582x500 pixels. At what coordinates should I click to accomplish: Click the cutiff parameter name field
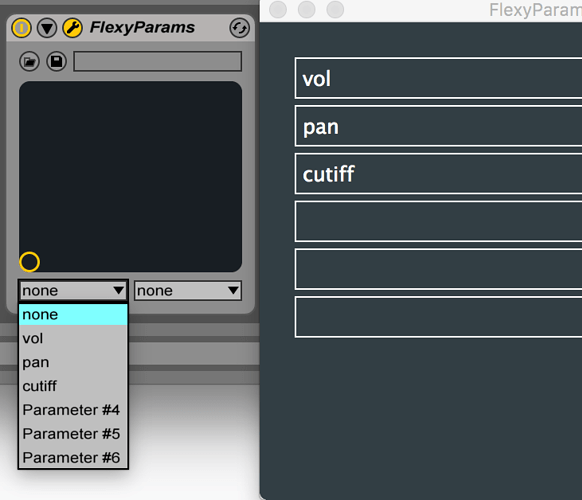click(438, 174)
